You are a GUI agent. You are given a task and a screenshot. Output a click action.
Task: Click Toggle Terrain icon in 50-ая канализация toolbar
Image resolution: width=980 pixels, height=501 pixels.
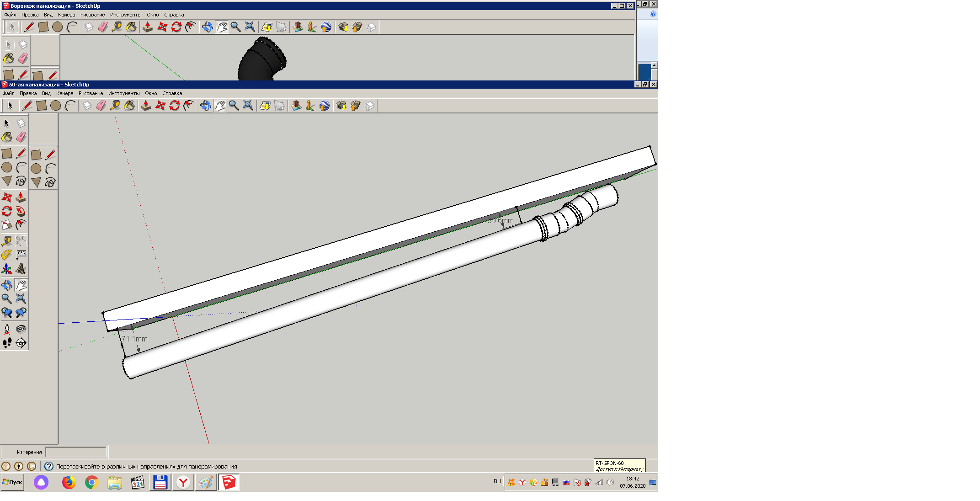coord(279,106)
